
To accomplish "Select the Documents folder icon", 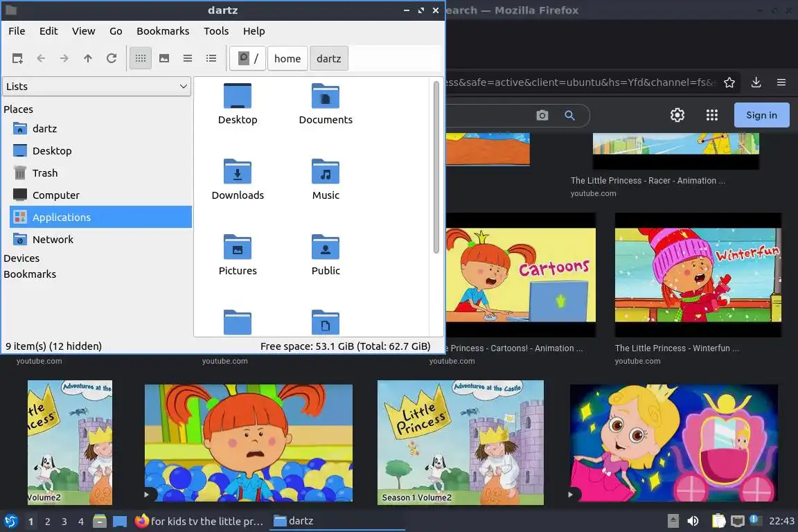I will [326, 104].
